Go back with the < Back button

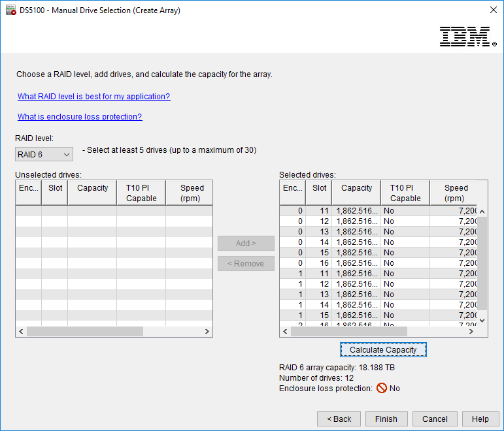339,419
